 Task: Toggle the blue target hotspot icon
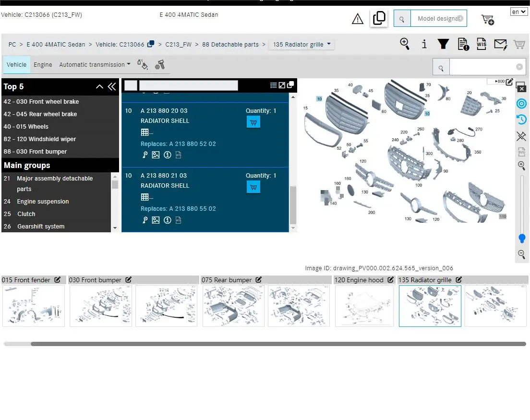point(521,103)
